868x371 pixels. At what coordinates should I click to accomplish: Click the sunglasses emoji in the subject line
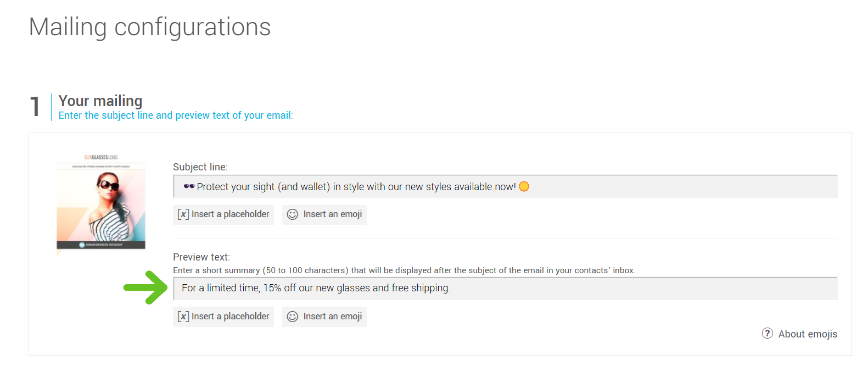tap(189, 186)
